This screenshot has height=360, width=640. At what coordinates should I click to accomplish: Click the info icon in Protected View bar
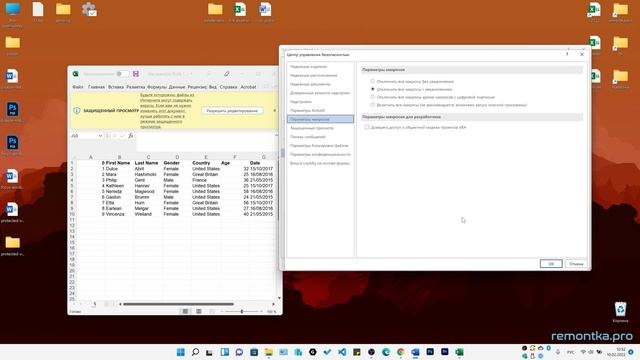coord(77,111)
